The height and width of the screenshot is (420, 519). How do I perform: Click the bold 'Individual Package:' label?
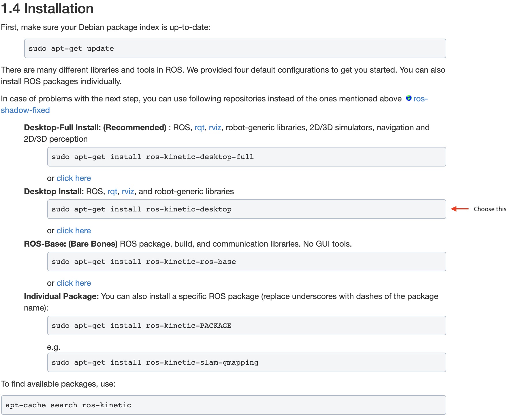(x=61, y=296)
